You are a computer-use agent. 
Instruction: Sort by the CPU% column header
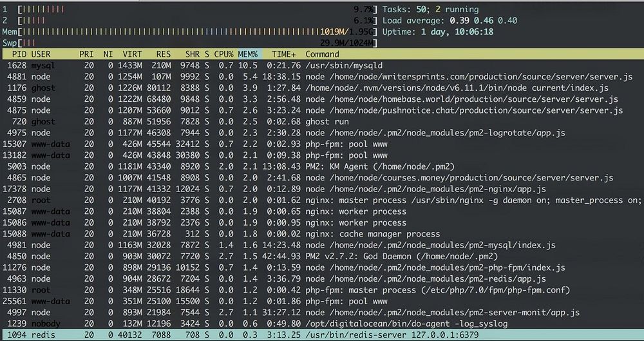224,54
